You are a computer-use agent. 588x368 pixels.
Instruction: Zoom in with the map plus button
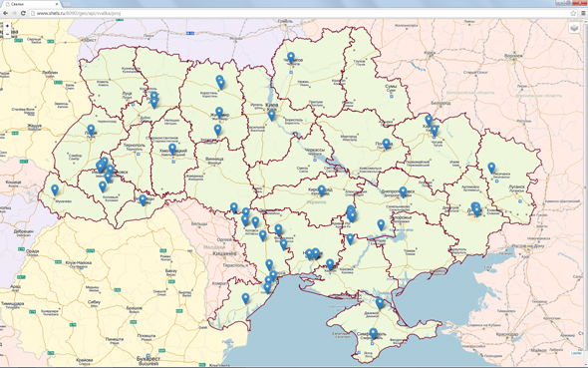[x=7, y=26]
